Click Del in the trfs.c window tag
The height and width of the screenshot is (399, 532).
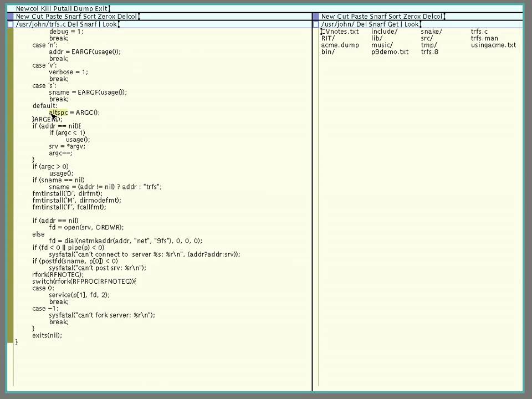click(x=72, y=24)
